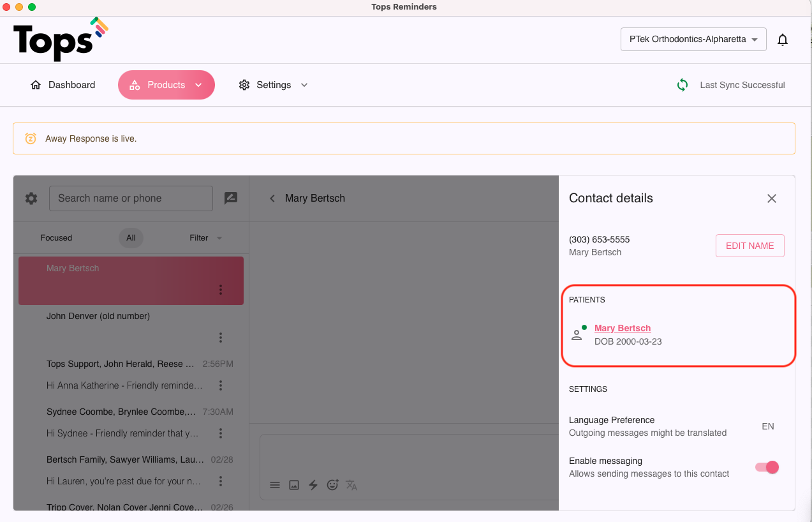
Task: Click Hi Anna Katherine message preview
Action: 125,385
